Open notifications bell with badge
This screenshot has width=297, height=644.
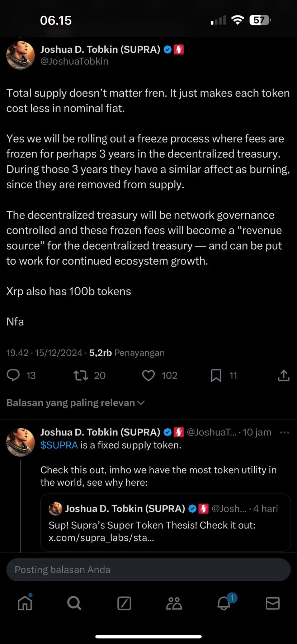[224, 603]
